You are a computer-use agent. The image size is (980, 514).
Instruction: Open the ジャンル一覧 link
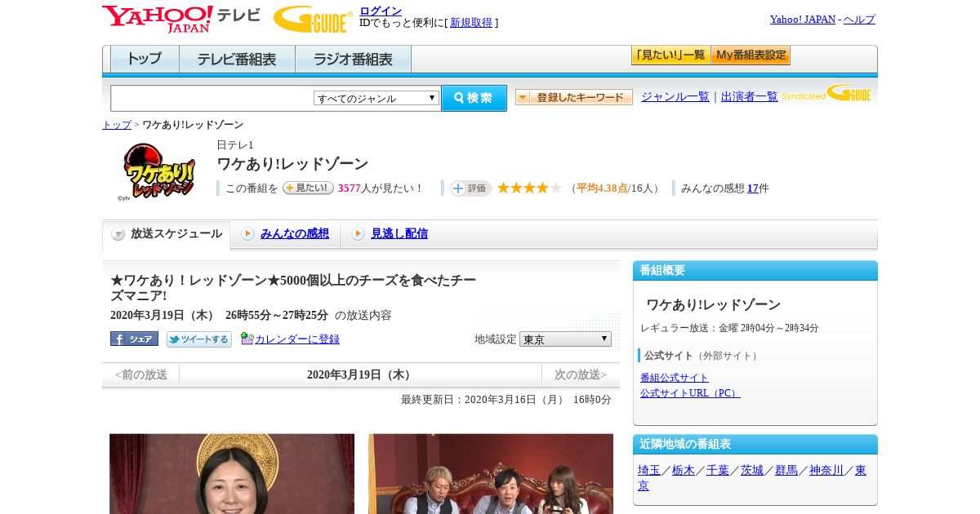675,97
